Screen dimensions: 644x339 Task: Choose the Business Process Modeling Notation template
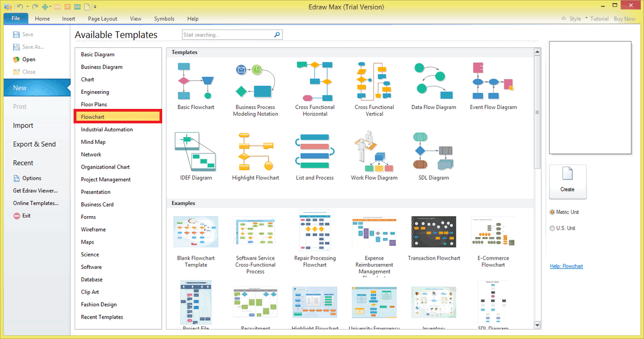click(x=256, y=90)
